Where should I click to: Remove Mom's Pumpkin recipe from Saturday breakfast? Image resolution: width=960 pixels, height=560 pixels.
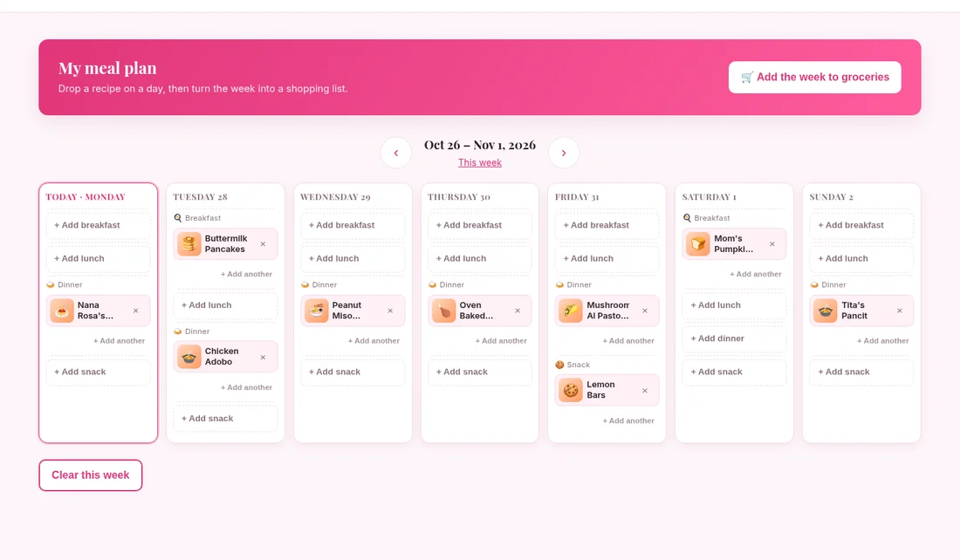[x=772, y=243]
